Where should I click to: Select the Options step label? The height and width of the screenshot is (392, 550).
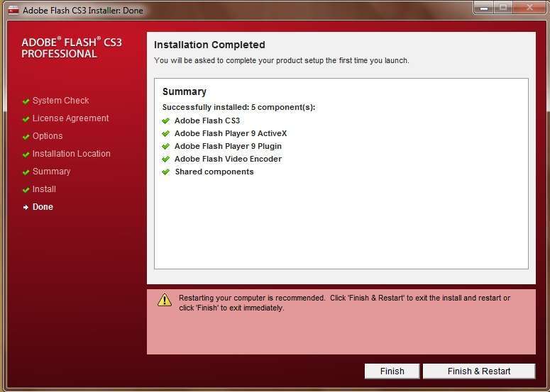[x=48, y=136]
